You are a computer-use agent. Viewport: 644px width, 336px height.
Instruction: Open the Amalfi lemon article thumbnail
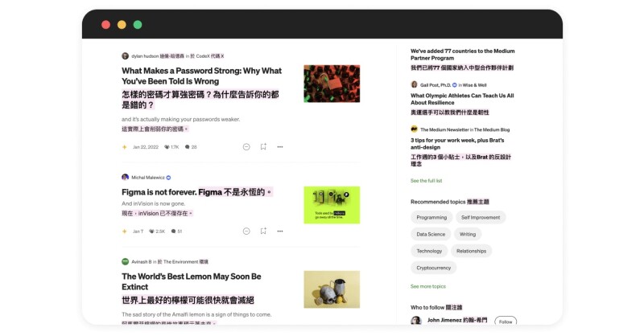coord(332,289)
